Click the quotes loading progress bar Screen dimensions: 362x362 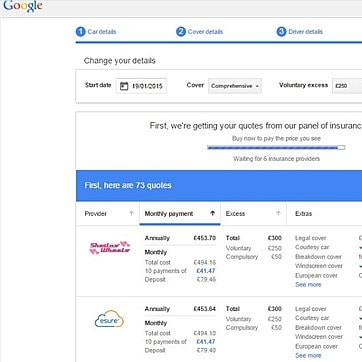276,148
